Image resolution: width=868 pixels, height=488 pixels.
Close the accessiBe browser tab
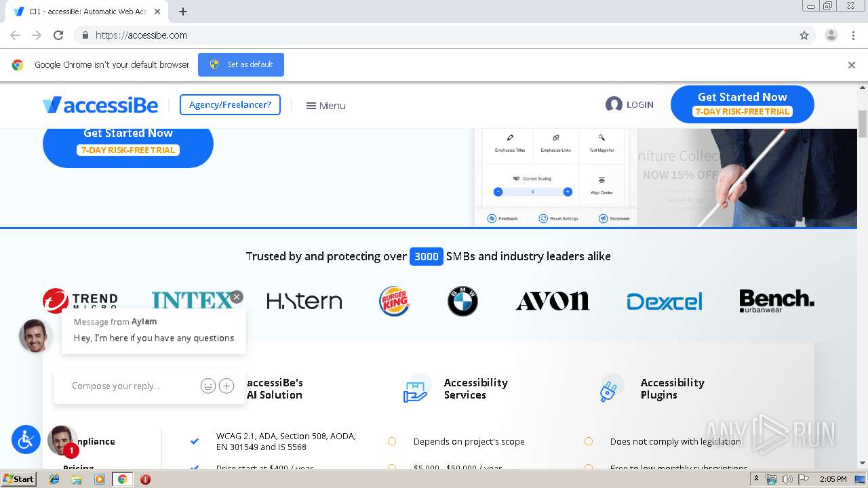157,12
